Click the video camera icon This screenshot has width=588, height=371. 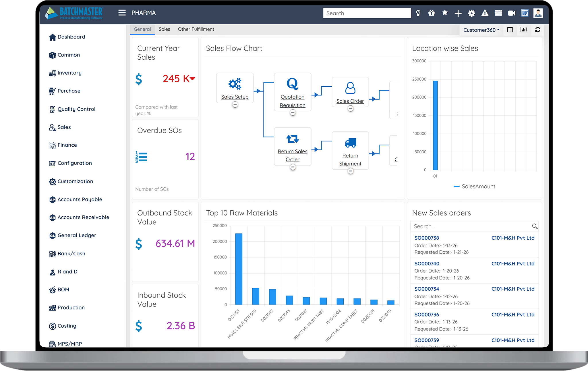511,13
